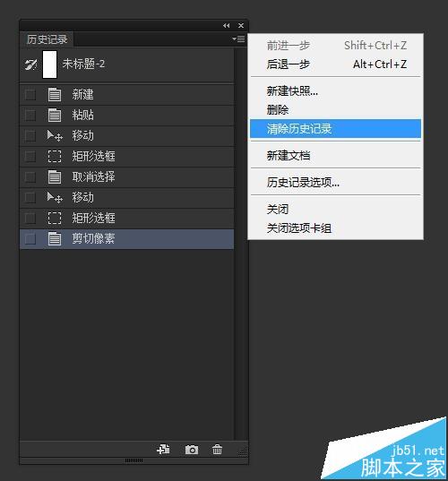
Task: Switch to the 历史记录 panel tab
Action: (47, 39)
